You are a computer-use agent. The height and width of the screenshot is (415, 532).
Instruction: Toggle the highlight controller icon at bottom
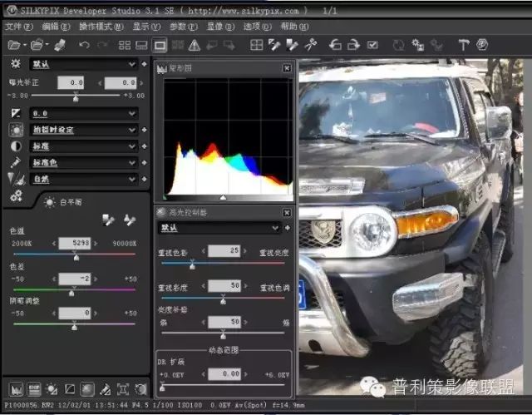click(87, 389)
